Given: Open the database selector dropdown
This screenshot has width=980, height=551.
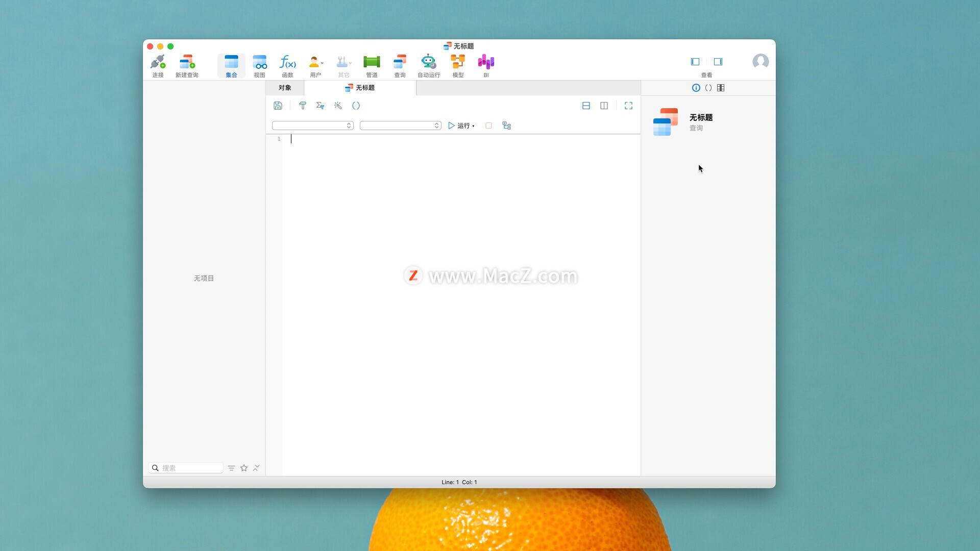Looking at the screenshot, I should pos(401,126).
